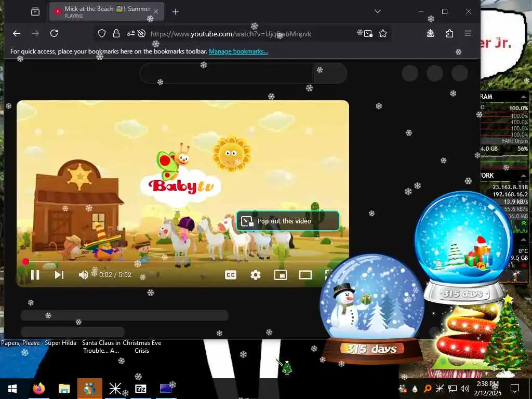532x399 pixels.
Task: Open Santa Claus in Trouble desktop shortcut
Action: [x=101, y=347]
